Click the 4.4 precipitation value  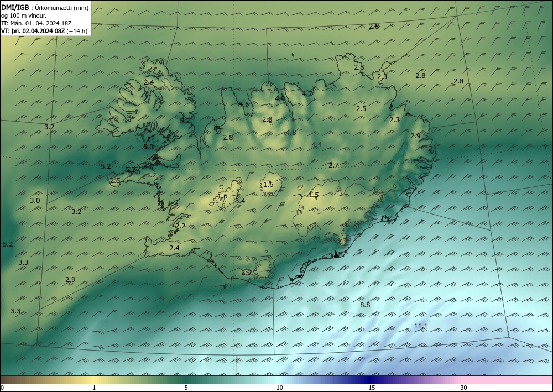coord(317,144)
